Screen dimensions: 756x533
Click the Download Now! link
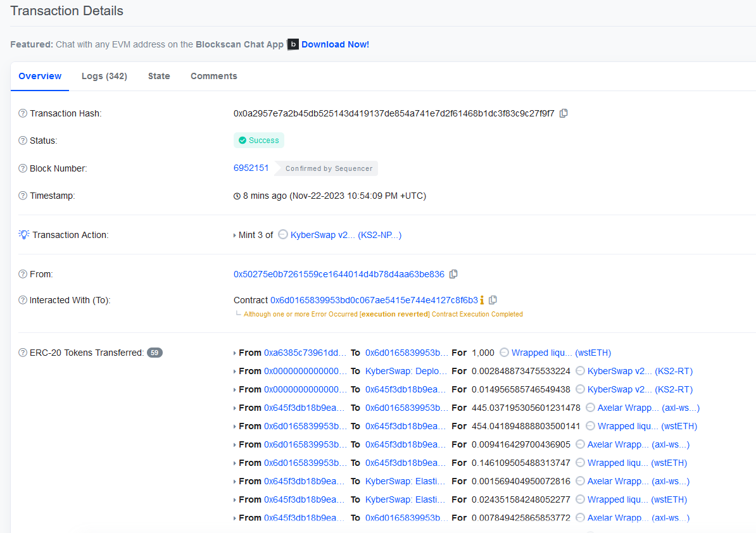click(x=335, y=44)
